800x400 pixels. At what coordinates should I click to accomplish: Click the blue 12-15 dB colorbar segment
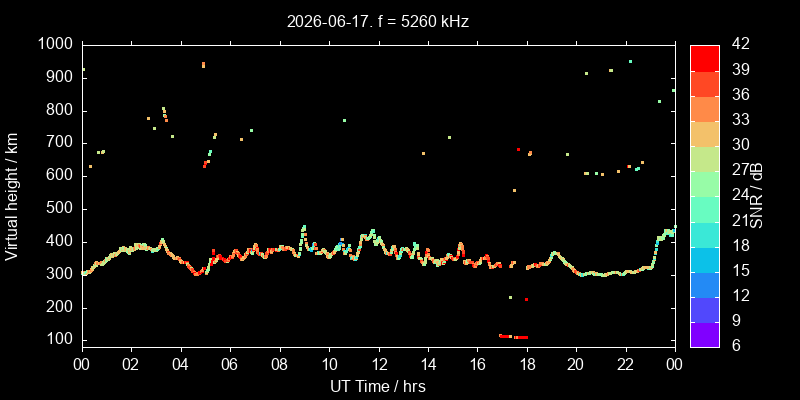click(x=705, y=285)
